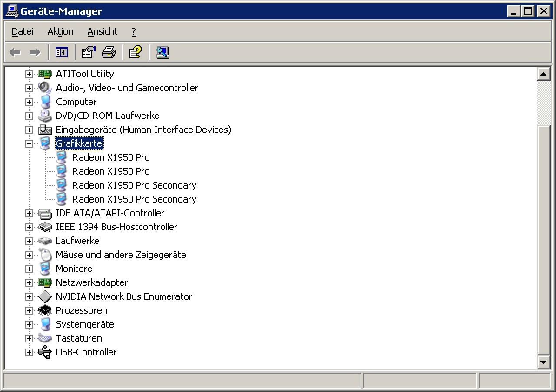Open the Datei menu
556x392 pixels.
coord(23,31)
